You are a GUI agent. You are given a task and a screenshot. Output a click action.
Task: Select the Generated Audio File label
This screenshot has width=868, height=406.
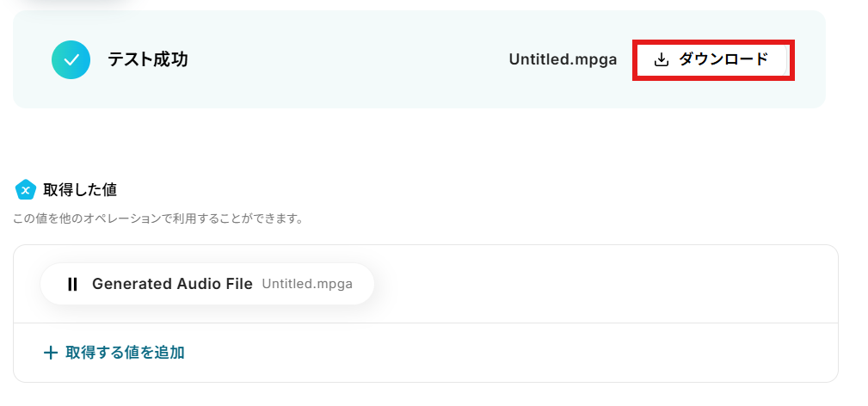[x=172, y=284]
